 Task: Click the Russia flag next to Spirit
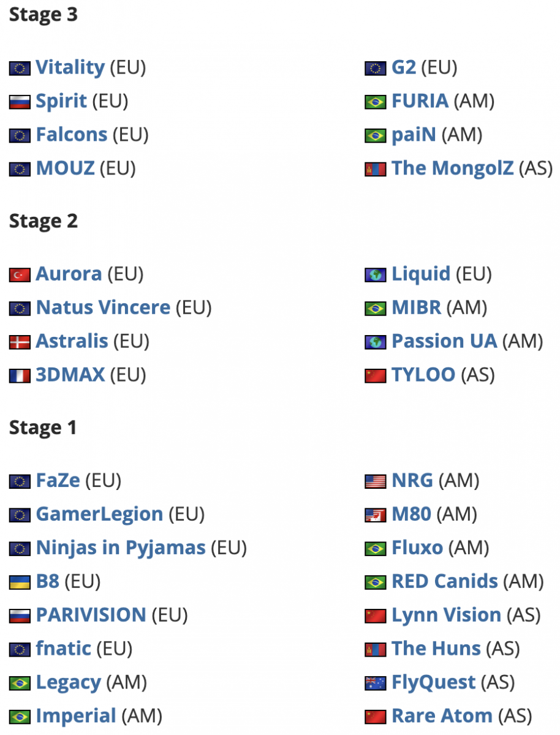(20, 102)
